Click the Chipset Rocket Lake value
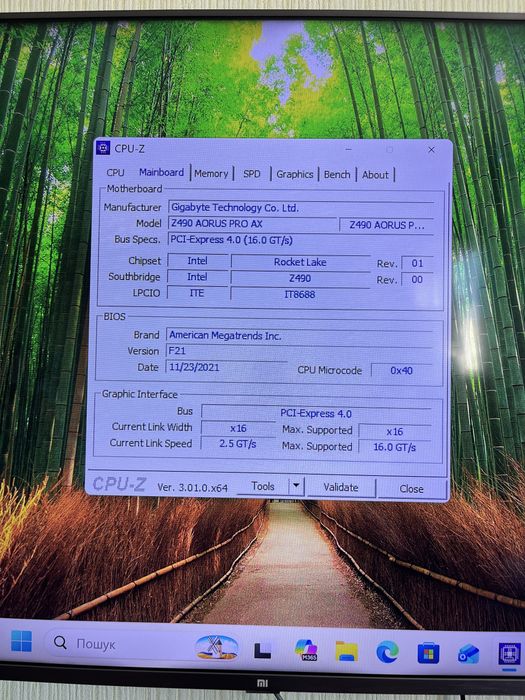525x700 pixels. [x=300, y=262]
